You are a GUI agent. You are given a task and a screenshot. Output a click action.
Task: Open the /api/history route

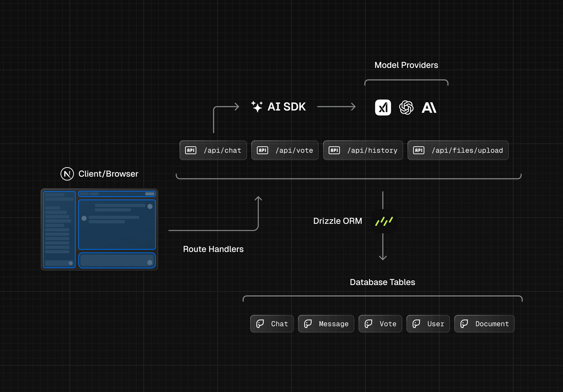pos(363,150)
